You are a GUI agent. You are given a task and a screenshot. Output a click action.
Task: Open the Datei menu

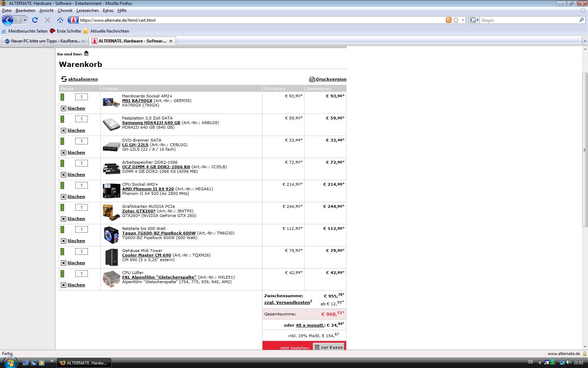point(7,11)
